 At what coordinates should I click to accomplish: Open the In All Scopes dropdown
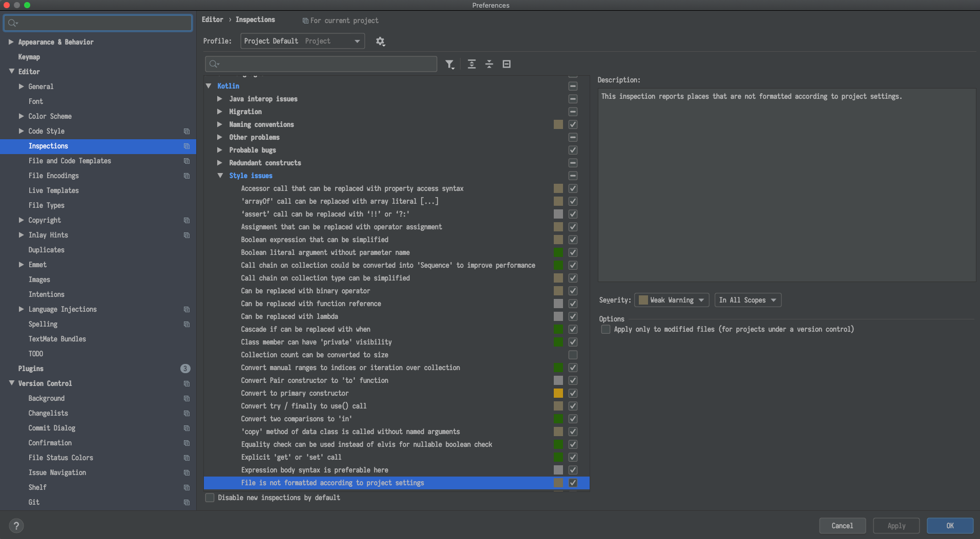[x=747, y=300]
